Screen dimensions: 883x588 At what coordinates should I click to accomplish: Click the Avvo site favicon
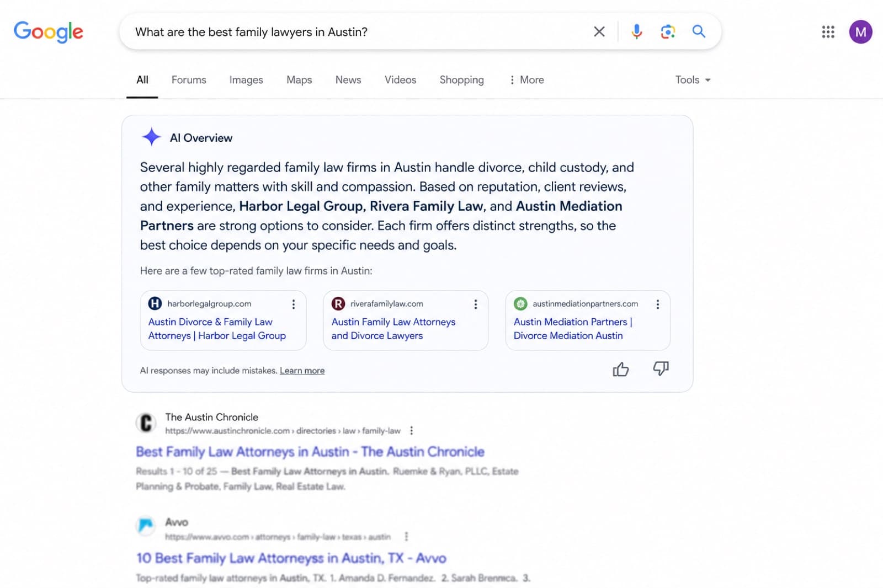[x=146, y=525]
